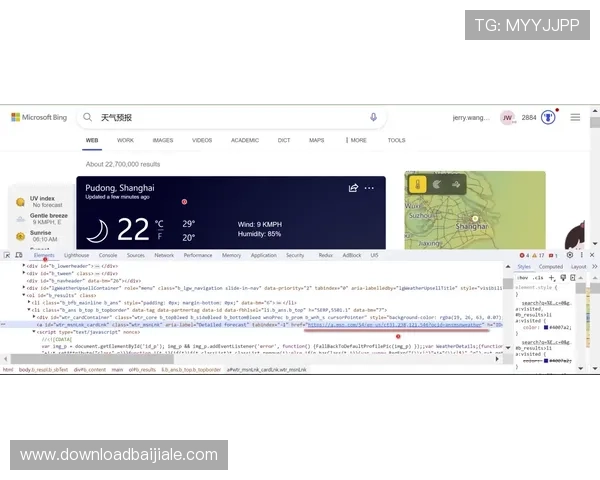Open the Bing hamburger menu

(575, 118)
